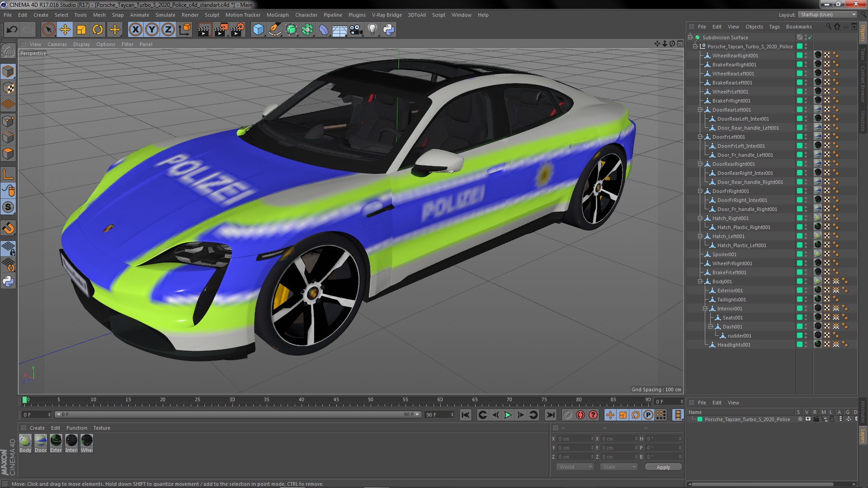Image resolution: width=868 pixels, height=488 pixels.
Task: Collapse Hatch_Right001 hierarchy
Action: pos(700,218)
